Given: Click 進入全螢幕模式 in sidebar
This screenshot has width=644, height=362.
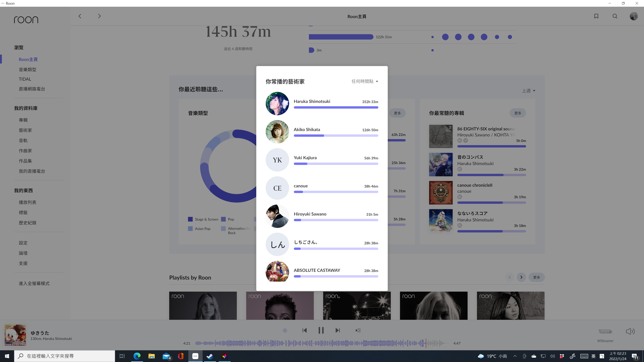Looking at the screenshot, I should (x=34, y=284).
